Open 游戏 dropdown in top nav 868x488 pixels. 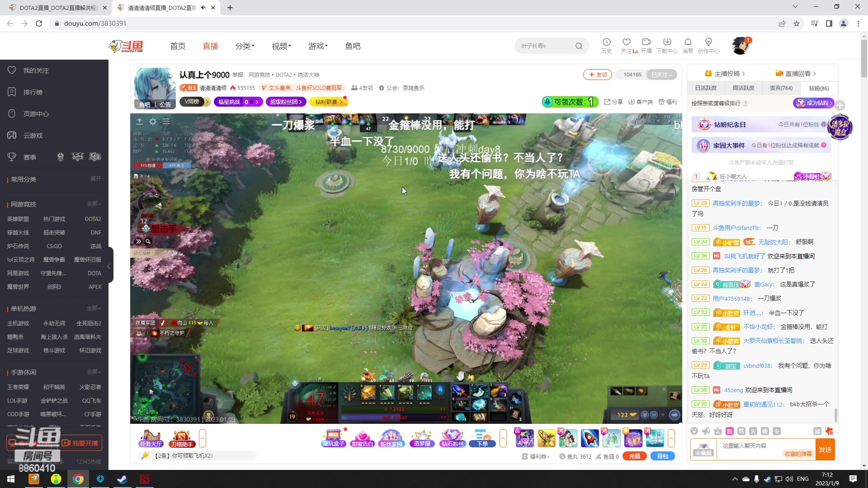(318, 46)
